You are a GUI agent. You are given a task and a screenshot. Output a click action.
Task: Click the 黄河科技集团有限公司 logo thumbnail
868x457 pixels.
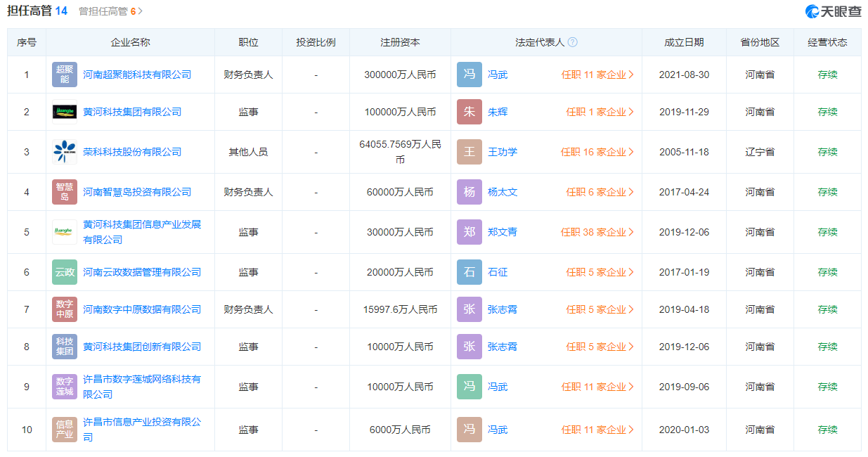pyautogui.click(x=65, y=112)
